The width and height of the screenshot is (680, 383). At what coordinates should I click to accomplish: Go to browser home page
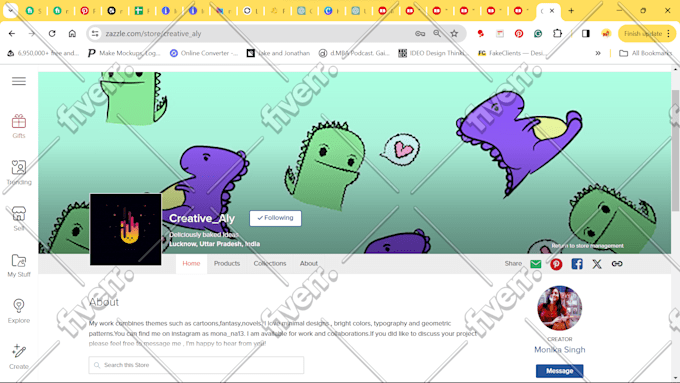point(72,33)
